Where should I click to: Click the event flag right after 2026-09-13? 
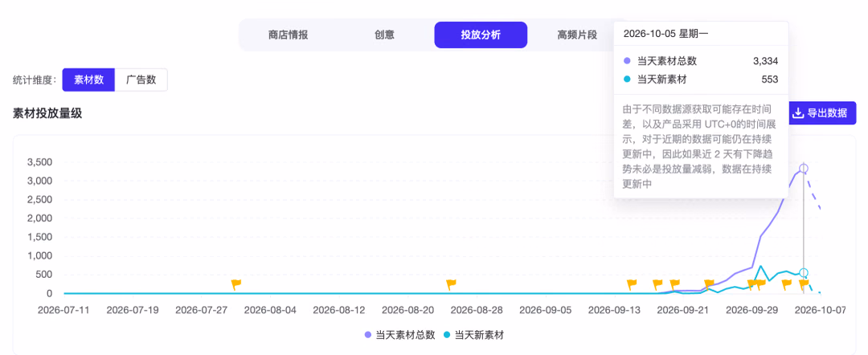tap(632, 285)
